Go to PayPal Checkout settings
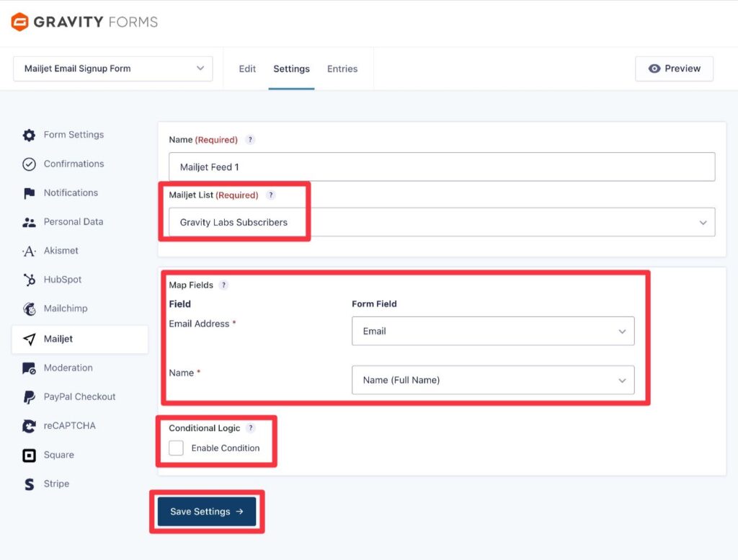Image resolution: width=738 pixels, height=560 pixels. (x=79, y=396)
